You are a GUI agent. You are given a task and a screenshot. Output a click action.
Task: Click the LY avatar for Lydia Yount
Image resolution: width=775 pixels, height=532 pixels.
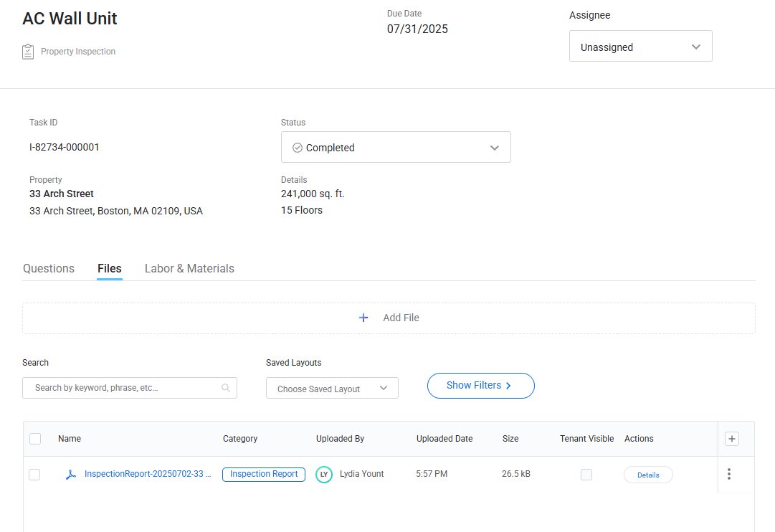[x=324, y=475]
